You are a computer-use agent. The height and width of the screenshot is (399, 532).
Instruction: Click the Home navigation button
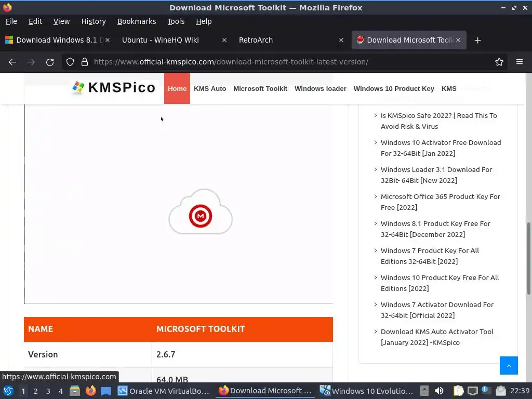(x=177, y=88)
